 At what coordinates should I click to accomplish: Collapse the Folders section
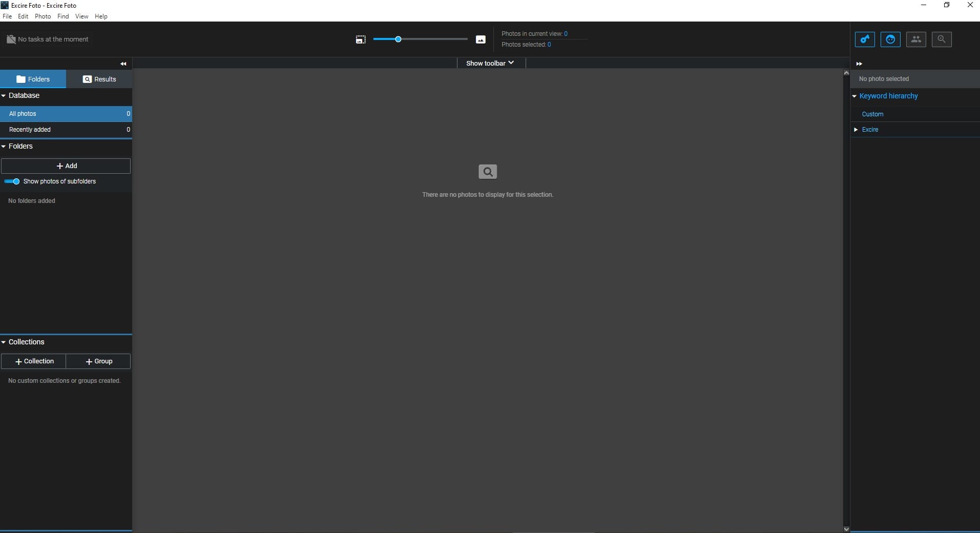[x=4, y=147]
